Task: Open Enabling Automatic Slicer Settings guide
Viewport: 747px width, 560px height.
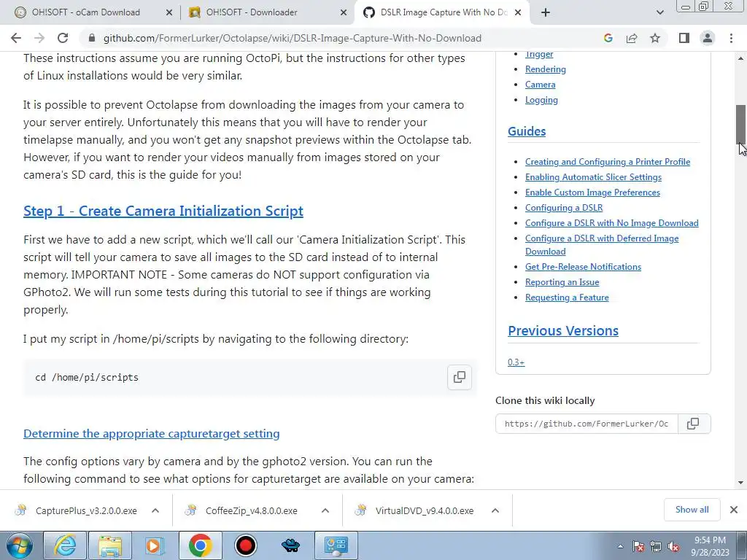Action: click(593, 177)
